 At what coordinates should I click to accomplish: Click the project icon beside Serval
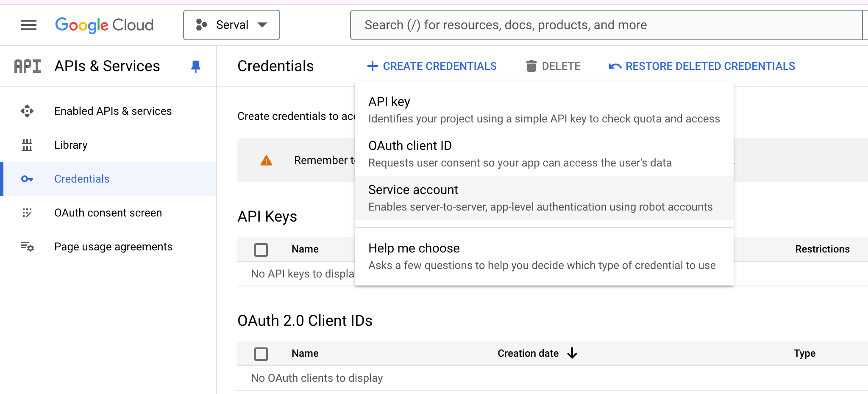[201, 25]
